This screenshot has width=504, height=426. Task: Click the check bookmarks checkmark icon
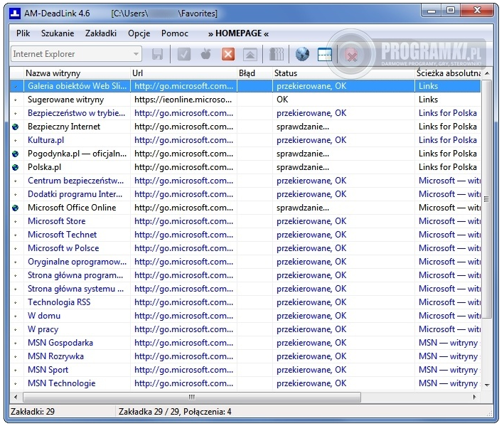tap(184, 54)
